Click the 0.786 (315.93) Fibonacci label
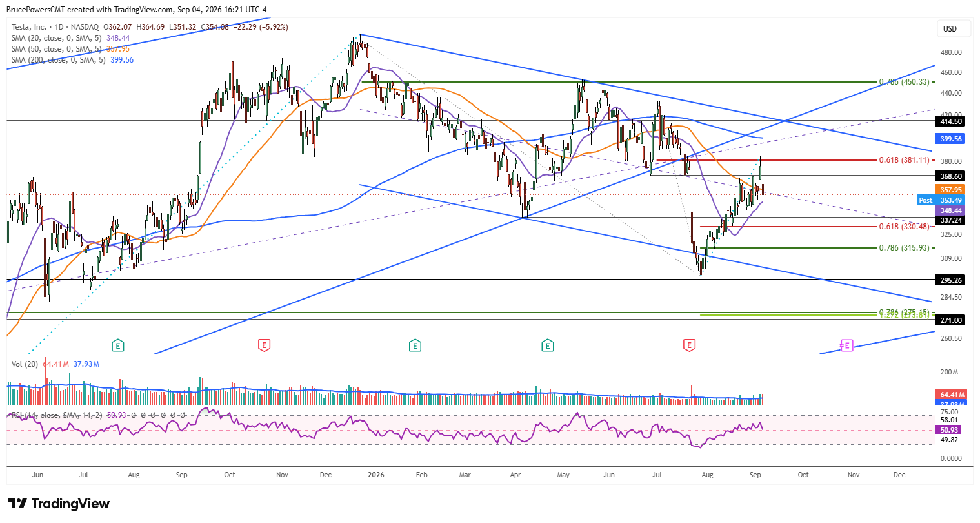This screenshot has height=523, width=980. (904, 248)
